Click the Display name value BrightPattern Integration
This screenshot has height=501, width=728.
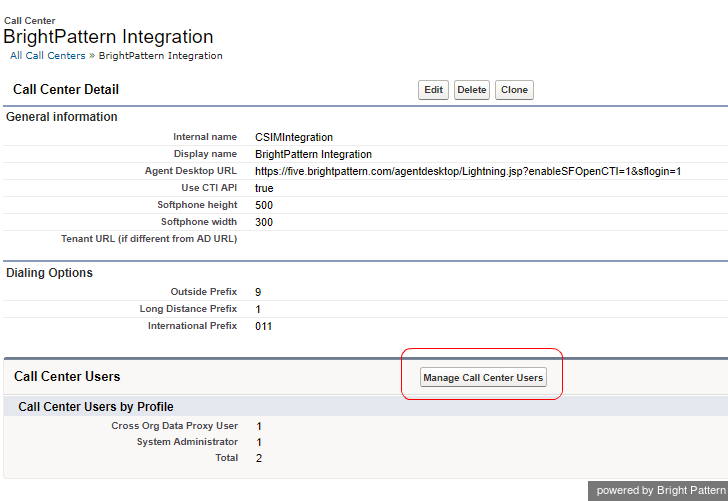[313, 154]
